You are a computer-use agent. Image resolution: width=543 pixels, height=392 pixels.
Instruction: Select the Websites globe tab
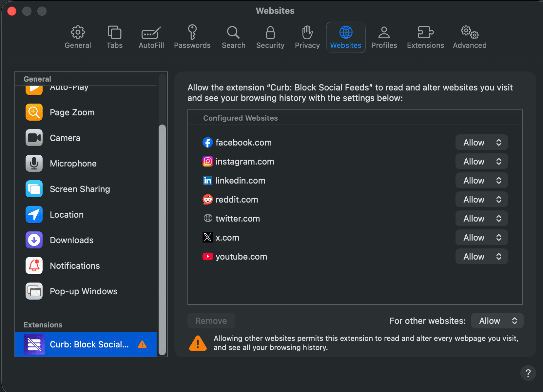346,37
